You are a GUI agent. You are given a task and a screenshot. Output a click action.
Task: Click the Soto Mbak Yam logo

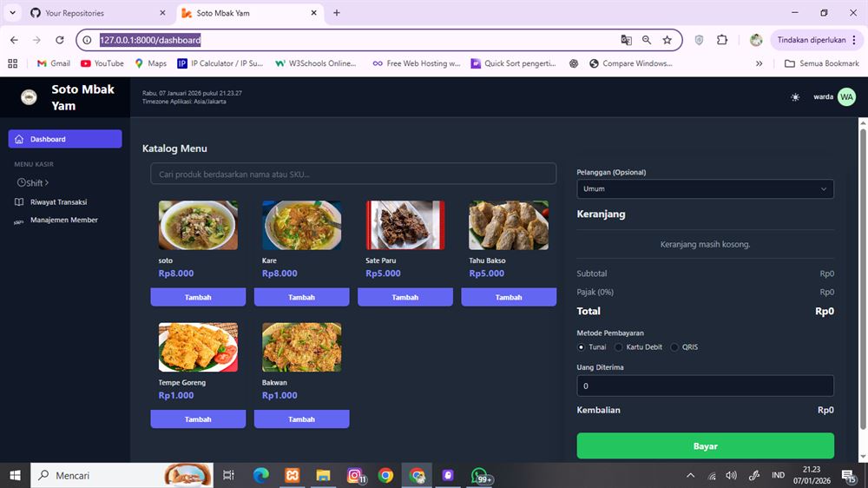29,97
